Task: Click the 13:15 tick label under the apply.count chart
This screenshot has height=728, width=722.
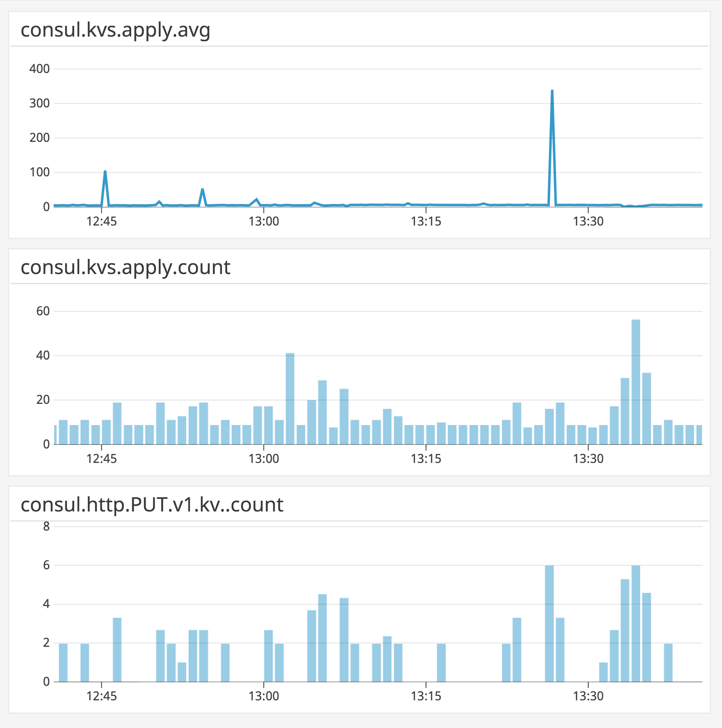Action: coord(426,459)
